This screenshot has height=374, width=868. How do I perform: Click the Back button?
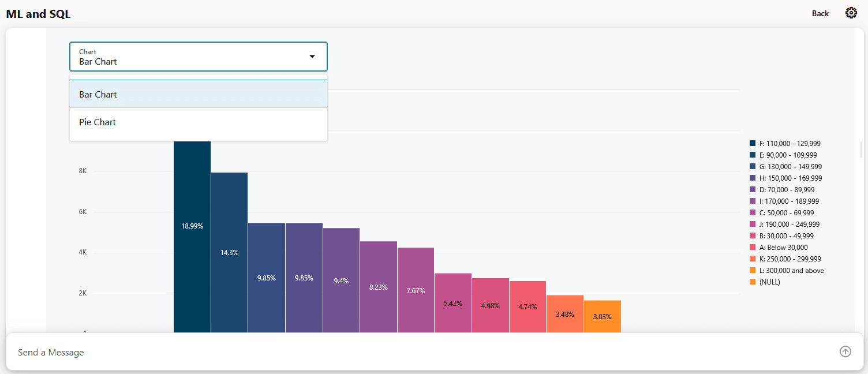click(x=820, y=13)
